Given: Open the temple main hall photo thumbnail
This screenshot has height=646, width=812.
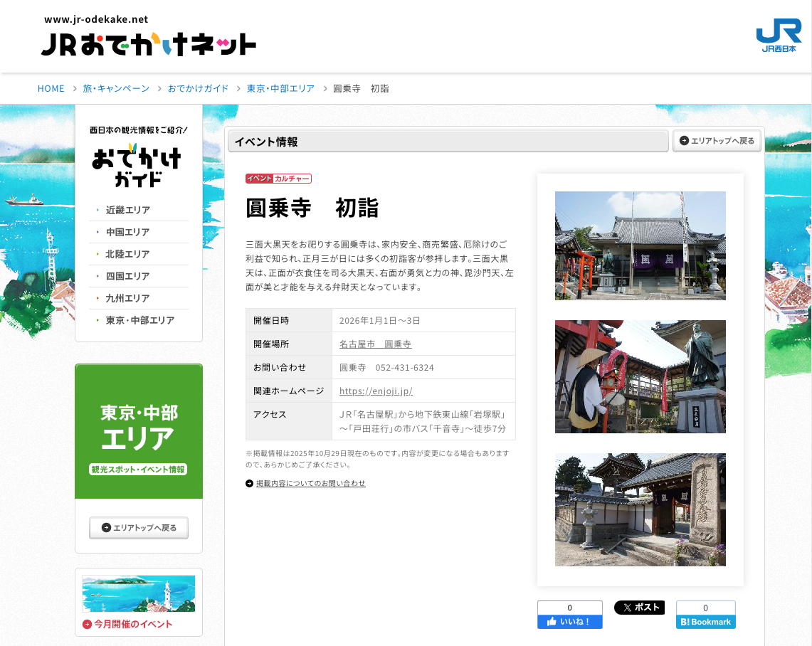Looking at the screenshot, I should pos(640,245).
